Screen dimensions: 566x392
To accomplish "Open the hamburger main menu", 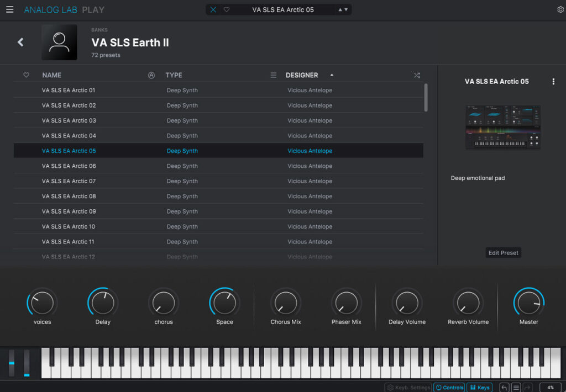I will pos(10,9).
